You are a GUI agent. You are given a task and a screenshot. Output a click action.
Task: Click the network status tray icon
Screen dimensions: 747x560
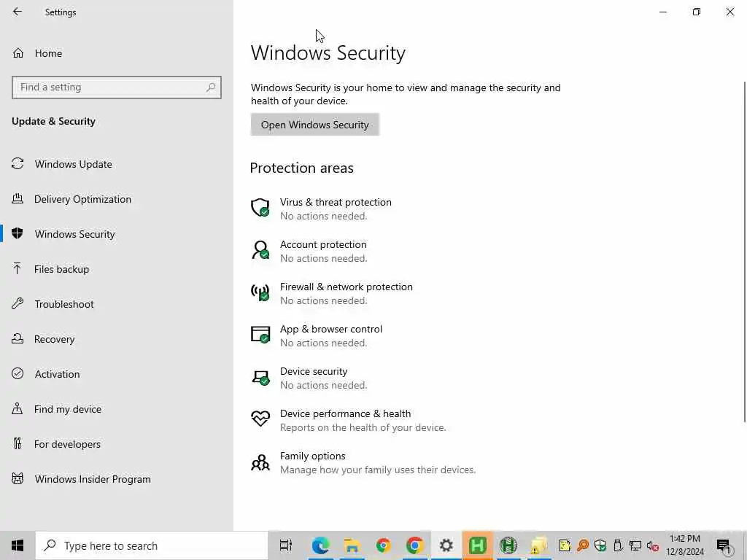[635, 545]
